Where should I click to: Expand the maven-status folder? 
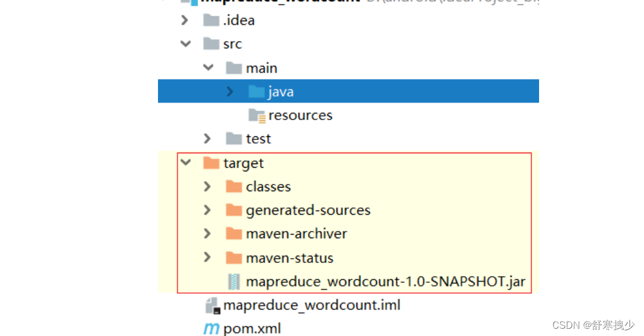[x=207, y=258]
